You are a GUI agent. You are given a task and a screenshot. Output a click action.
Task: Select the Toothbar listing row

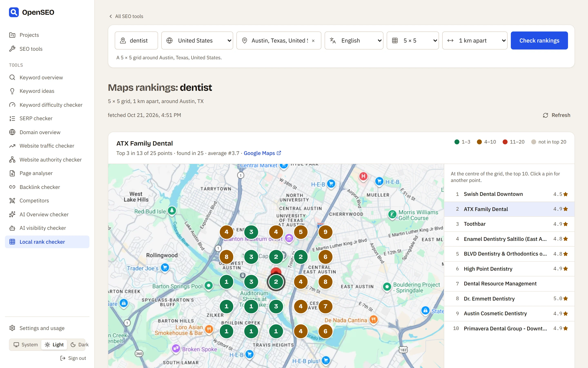[509, 224]
